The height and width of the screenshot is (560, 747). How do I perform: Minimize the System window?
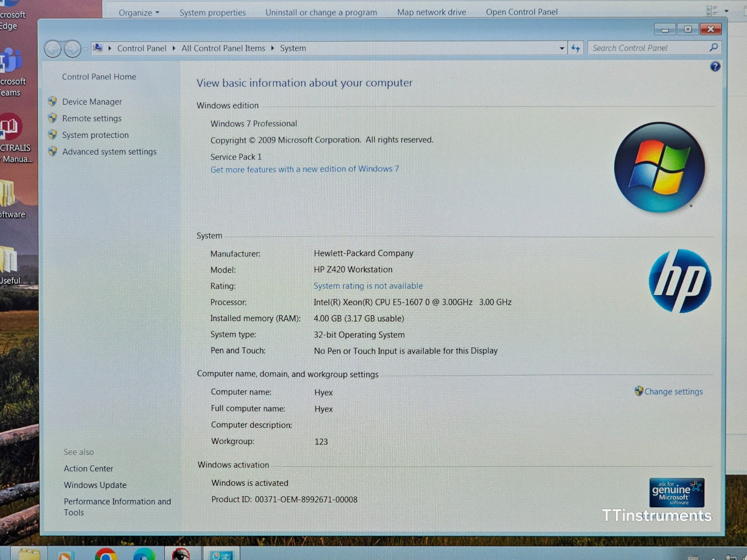pyautogui.click(x=665, y=29)
